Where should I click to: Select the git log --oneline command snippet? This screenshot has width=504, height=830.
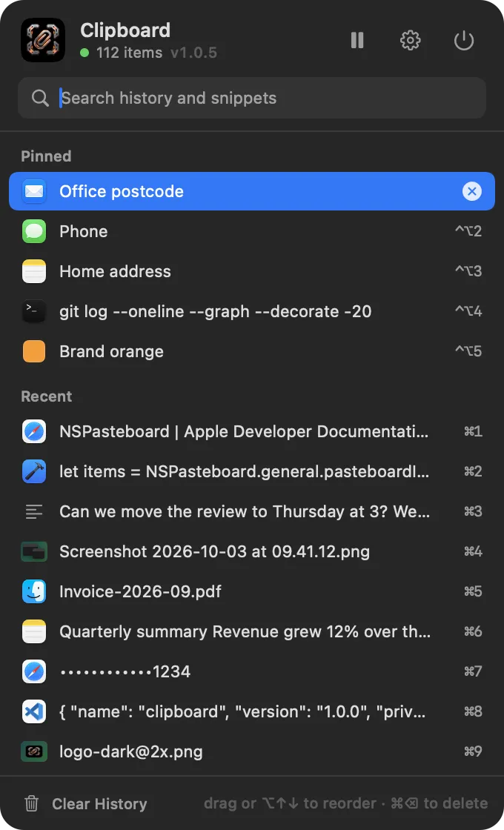(x=252, y=311)
